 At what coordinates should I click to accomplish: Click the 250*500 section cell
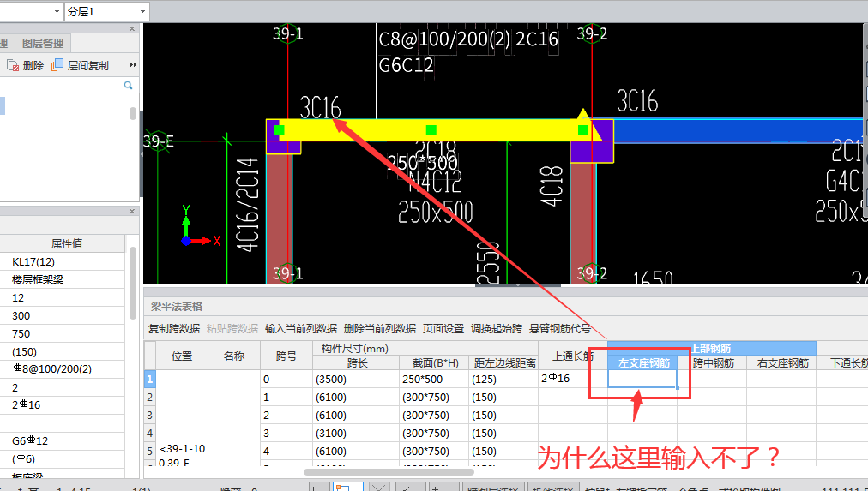[435, 380]
